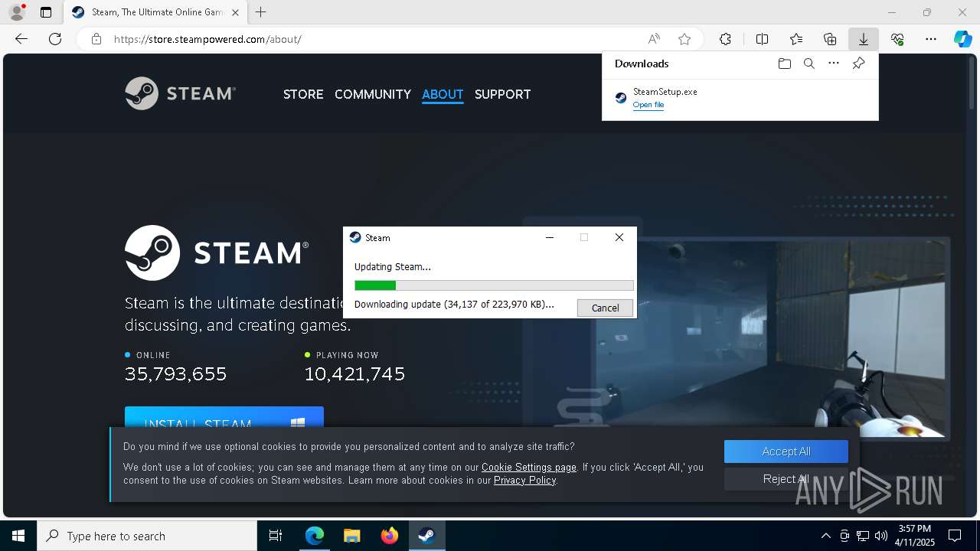Open the Favorites list icon

tap(796, 39)
